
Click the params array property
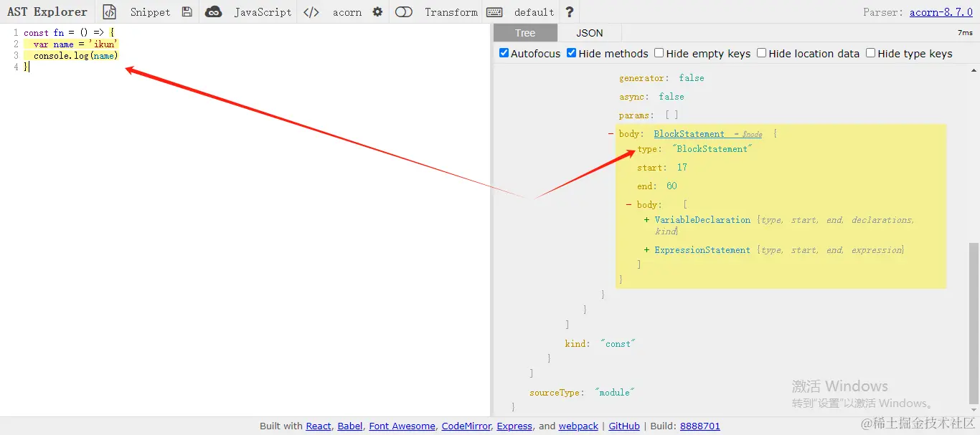[x=649, y=115]
